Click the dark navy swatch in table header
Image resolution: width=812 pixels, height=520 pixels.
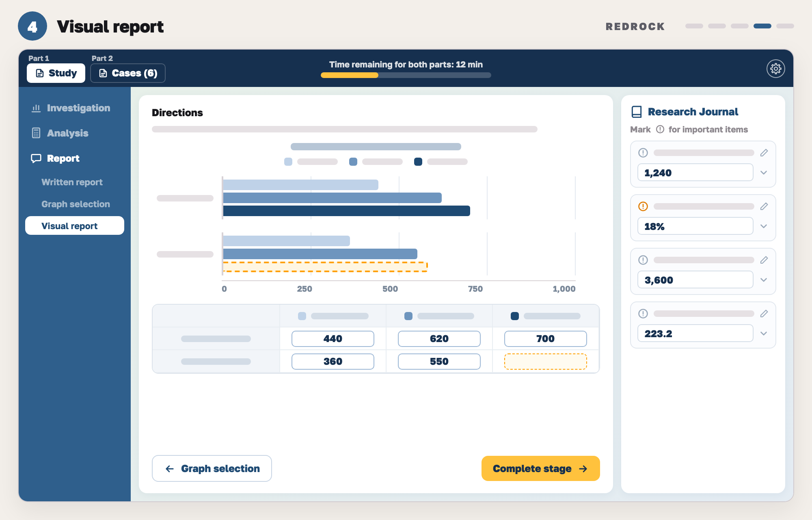(x=515, y=316)
